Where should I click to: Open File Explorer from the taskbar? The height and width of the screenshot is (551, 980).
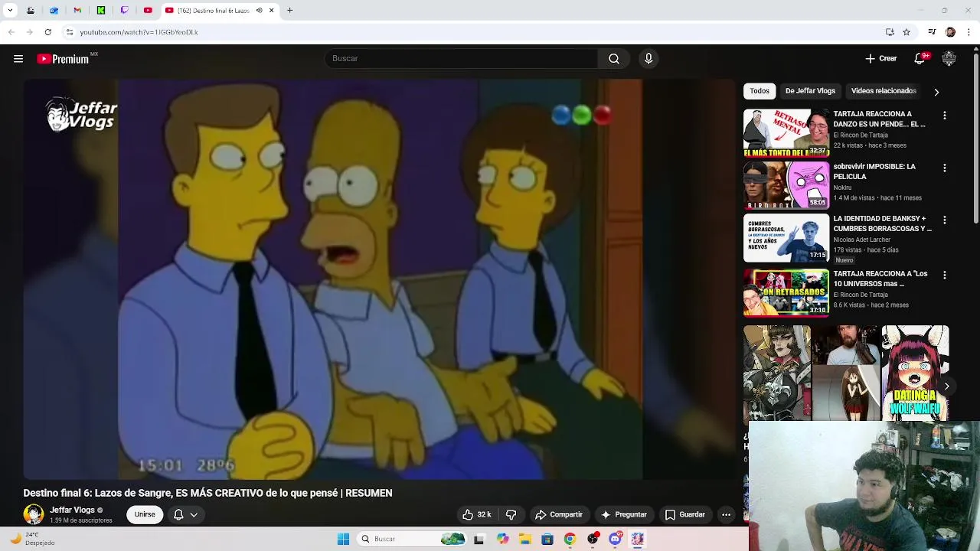pos(524,540)
